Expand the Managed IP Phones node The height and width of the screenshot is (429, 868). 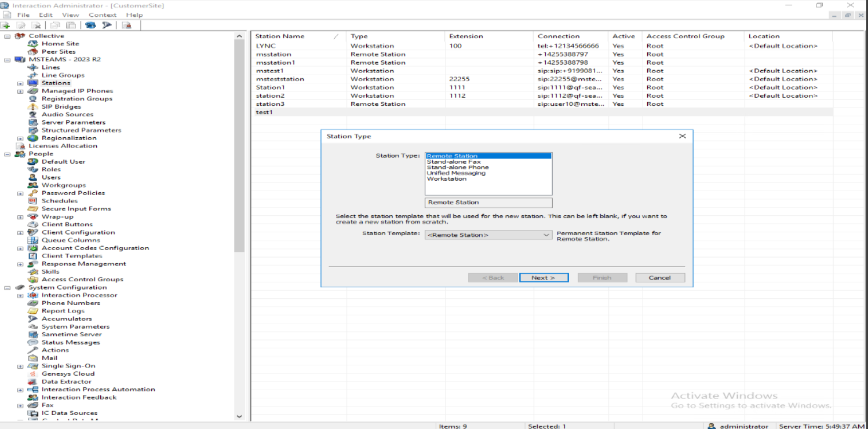[20, 91]
